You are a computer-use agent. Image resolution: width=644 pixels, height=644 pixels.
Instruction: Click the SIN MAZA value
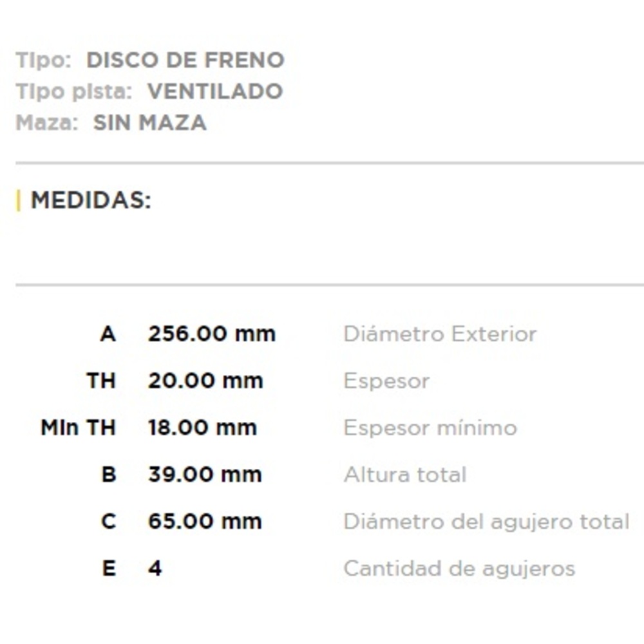(x=150, y=122)
